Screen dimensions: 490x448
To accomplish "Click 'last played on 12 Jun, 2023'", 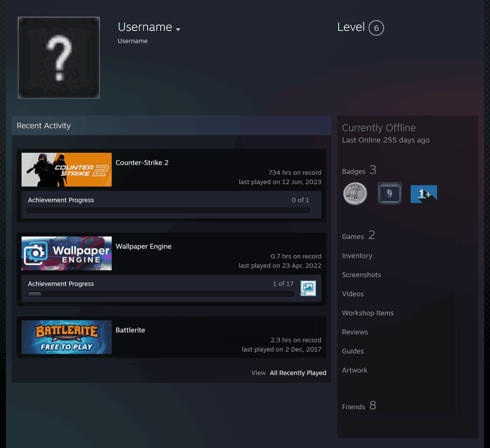I will (x=280, y=182).
